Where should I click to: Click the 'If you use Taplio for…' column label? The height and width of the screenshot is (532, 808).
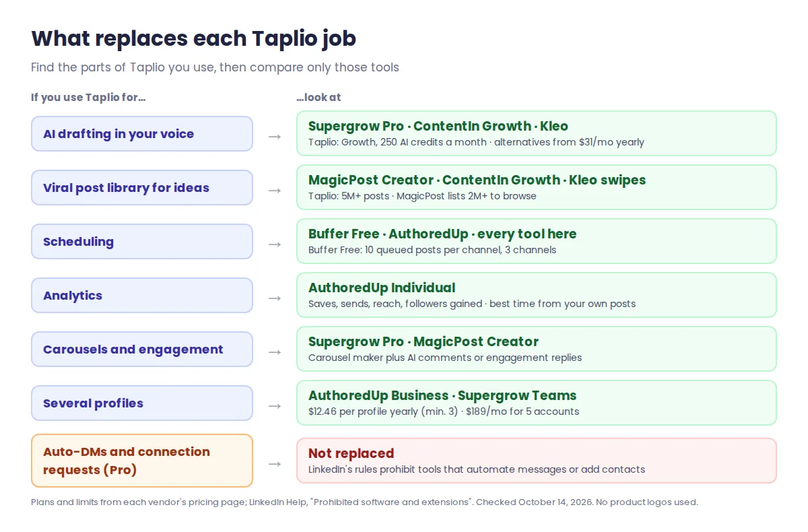click(88, 97)
